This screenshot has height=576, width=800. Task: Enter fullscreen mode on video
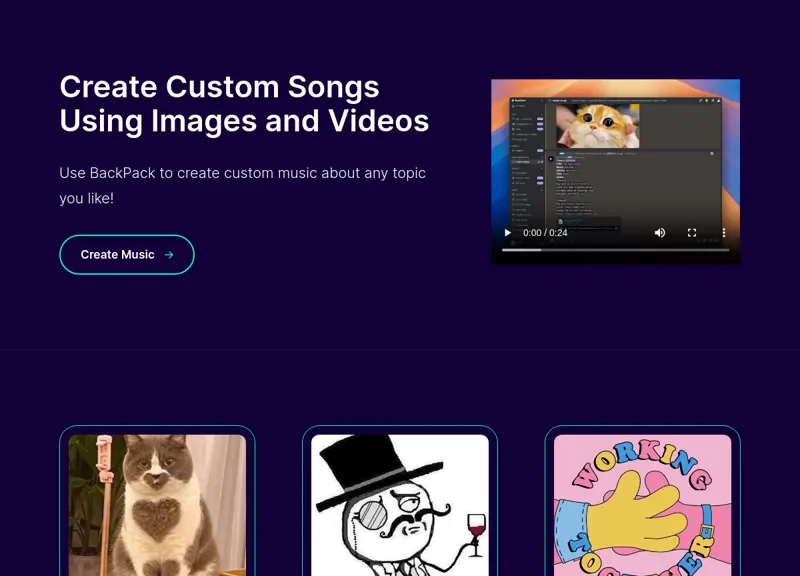point(692,233)
